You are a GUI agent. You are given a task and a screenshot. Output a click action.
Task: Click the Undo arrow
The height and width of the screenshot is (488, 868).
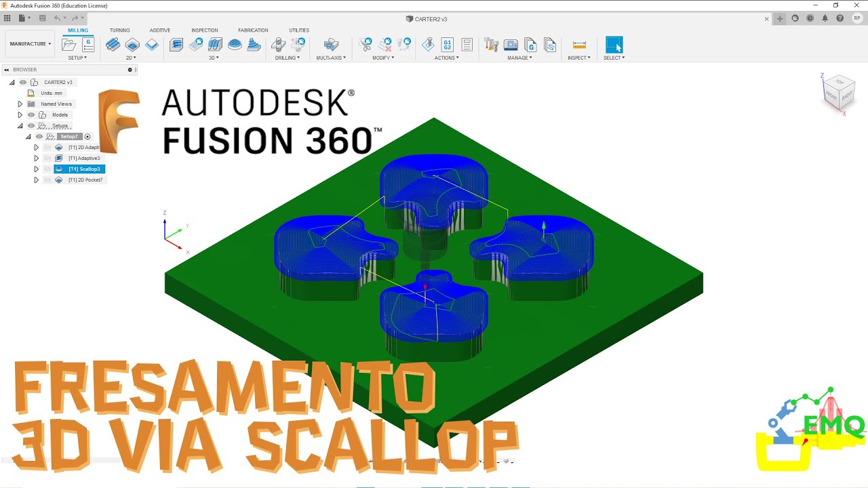(58, 18)
